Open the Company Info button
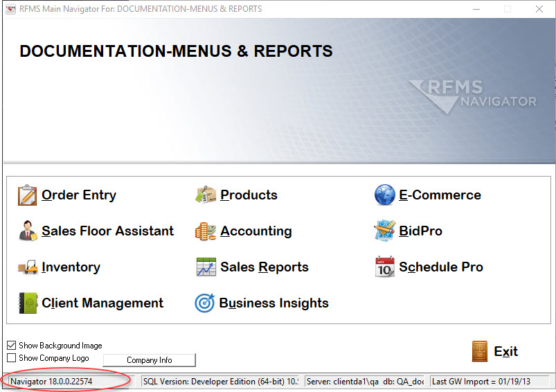Screen dimensions: 556x392 click(150, 360)
